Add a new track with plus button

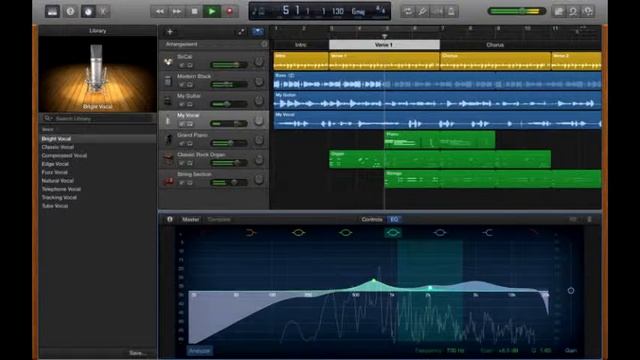pos(170,31)
